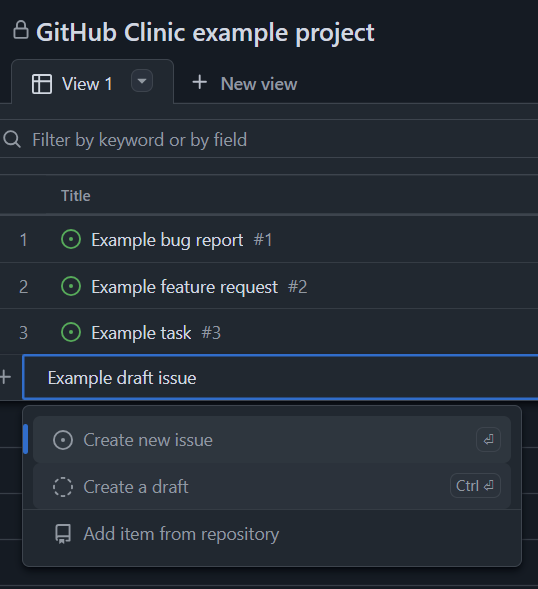538x589 pixels.
Task: Click open issue icon for Example feature request
Action: (x=71, y=286)
